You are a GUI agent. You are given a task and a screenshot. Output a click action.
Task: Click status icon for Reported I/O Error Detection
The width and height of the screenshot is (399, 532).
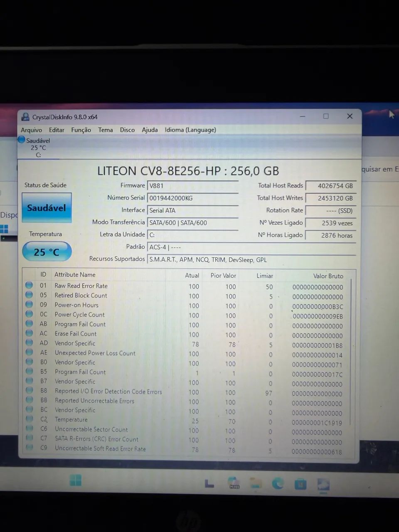pyautogui.click(x=29, y=390)
